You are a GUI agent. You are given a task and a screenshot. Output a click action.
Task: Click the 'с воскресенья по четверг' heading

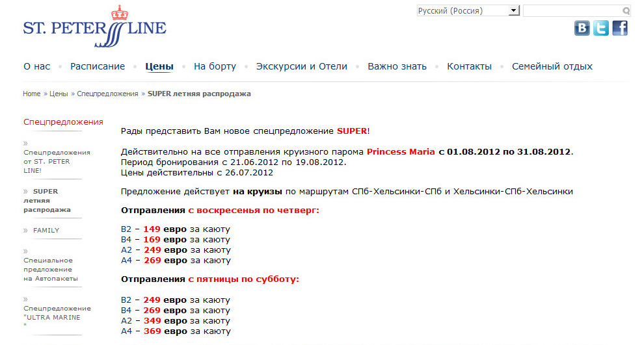[254, 211]
